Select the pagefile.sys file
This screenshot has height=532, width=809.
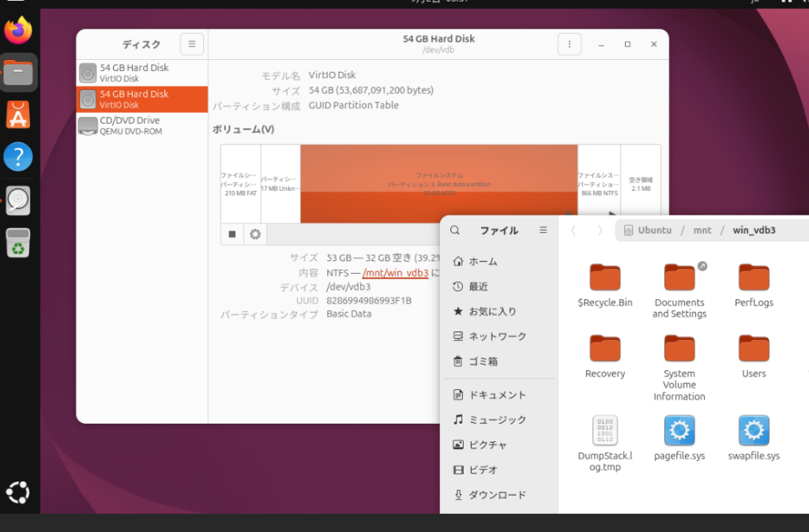click(x=679, y=438)
